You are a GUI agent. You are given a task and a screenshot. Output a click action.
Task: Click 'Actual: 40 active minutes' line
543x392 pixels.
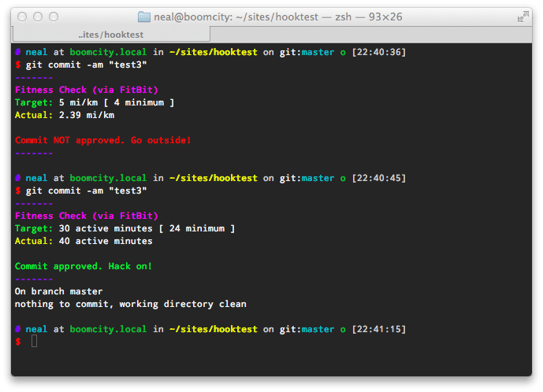tap(84, 241)
